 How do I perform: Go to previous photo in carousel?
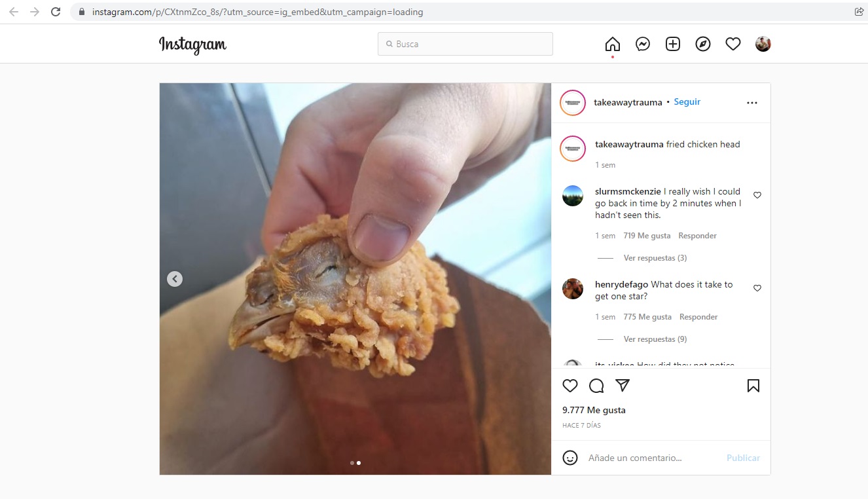click(174, 279)
